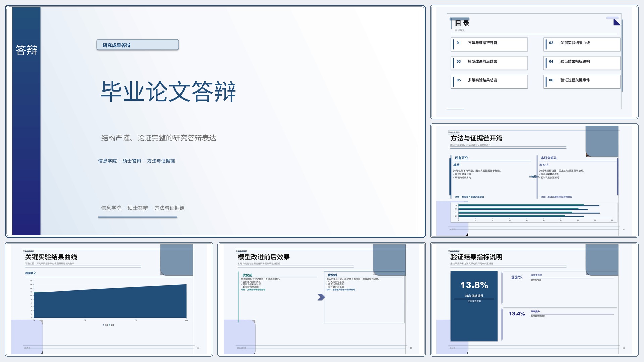Select contents item 01 方法与证据链开篇
This screenshot has width=644, height=362.
click(x=489, y=44)
